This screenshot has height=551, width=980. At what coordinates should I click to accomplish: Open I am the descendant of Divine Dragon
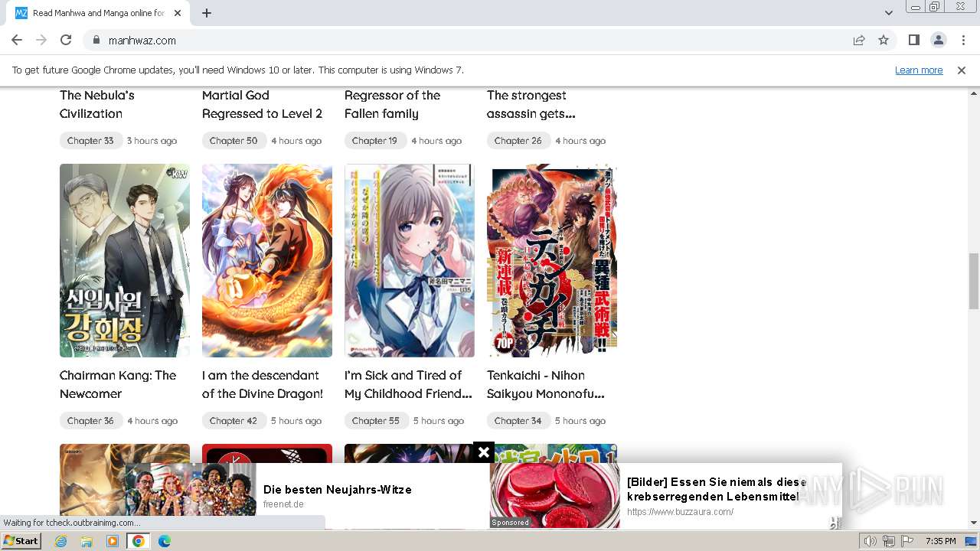click(x=263, y=384)
